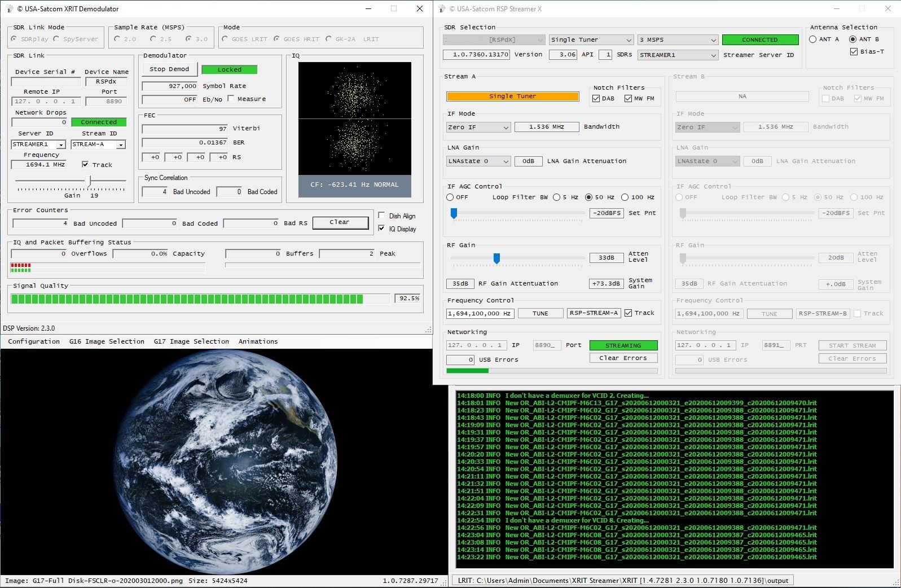Click the RSP-STREAM-A button

[x=594, y=313]
